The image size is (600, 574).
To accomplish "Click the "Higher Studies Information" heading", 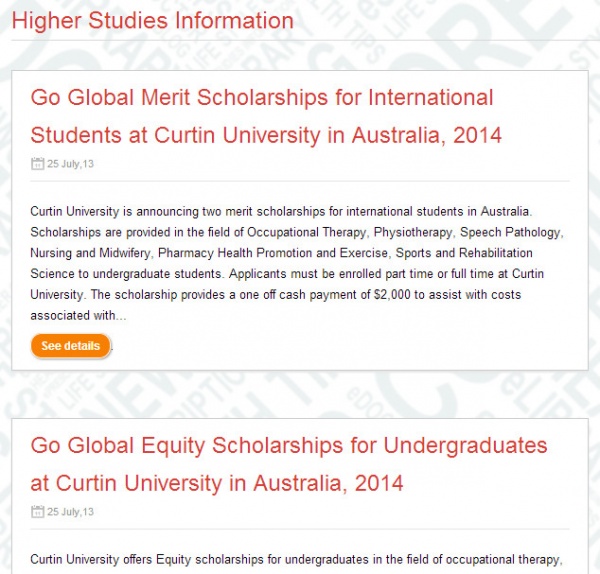I will tap(153, 20).
